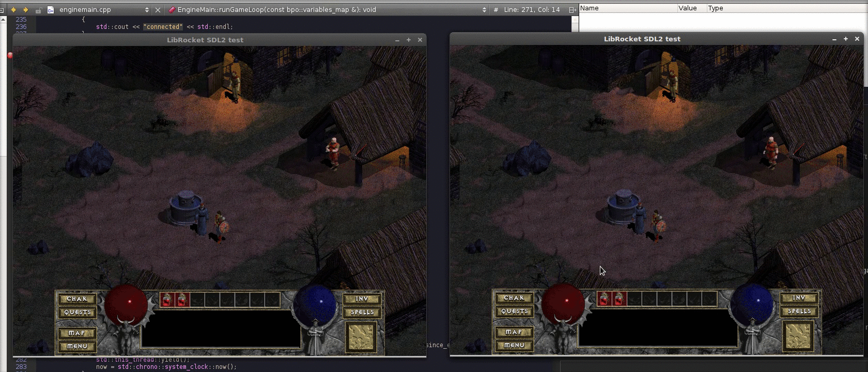
Task: Click the split editor icon
Action: (572, 9)
